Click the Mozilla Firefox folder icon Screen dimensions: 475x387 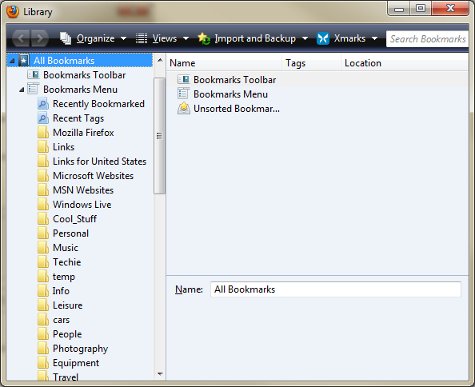pyautogui.click(x=43, y=132)
